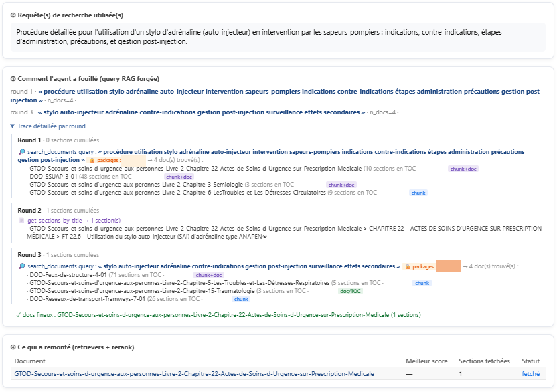Click the chunk badge for DOD-Reseaux-de-transport-Tramways
The image size is (557, 392).
click(241, 299)
